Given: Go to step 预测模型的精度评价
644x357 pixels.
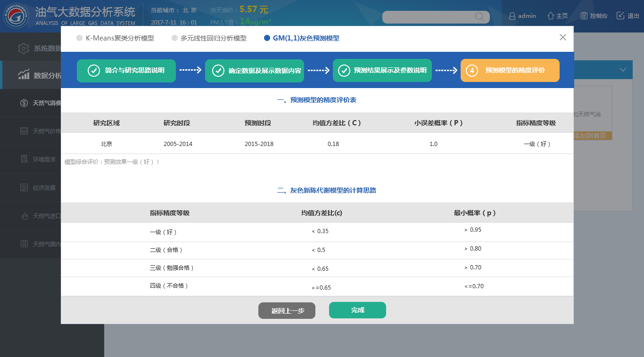Looking at the screenshot, I should (510, 71).
